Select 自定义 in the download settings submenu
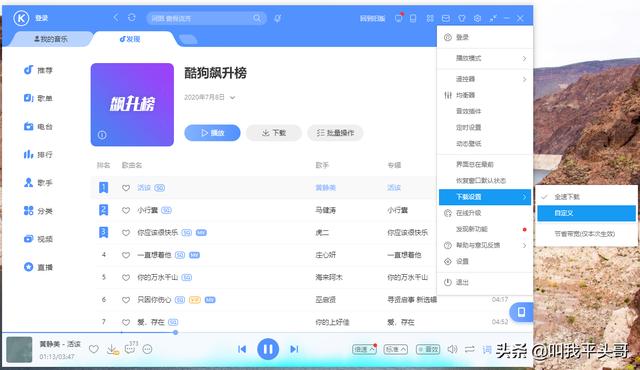Screen dimensions: 640x370 [586, 213]
